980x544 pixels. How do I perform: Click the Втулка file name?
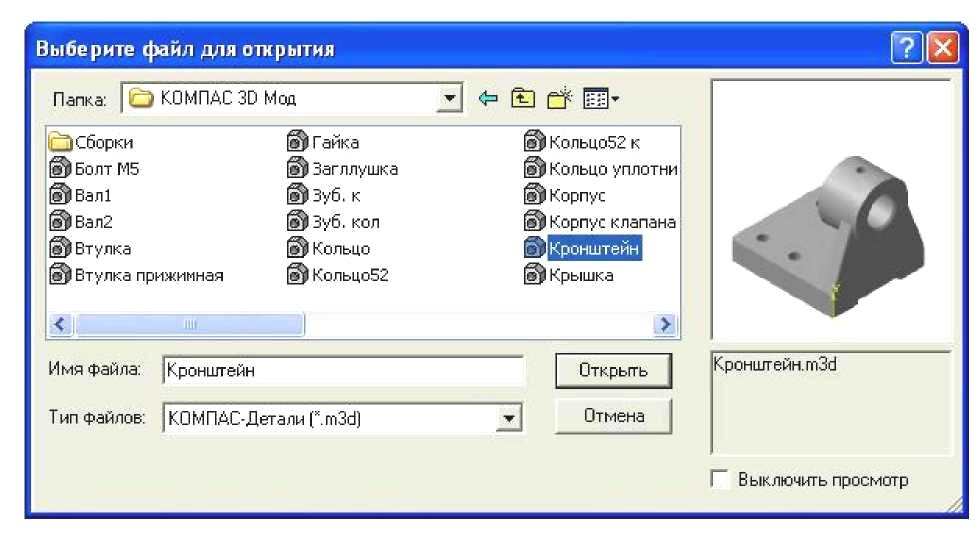tap(103, 249)
